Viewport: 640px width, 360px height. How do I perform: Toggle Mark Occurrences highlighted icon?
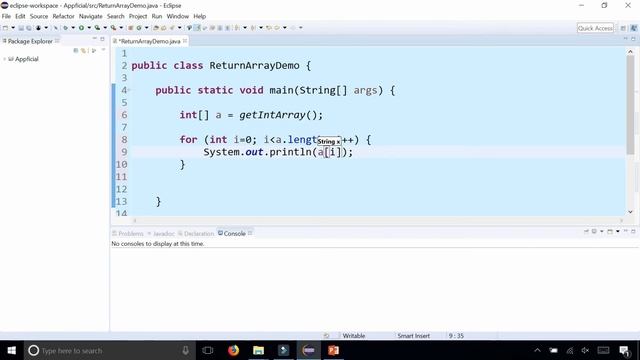tap(197, 28)
